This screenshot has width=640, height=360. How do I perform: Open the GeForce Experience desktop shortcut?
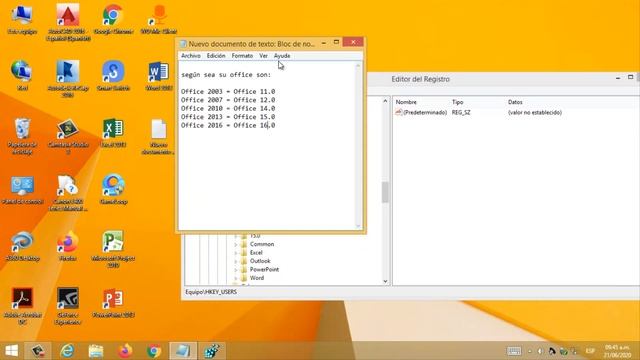click(x=68, y=306)
